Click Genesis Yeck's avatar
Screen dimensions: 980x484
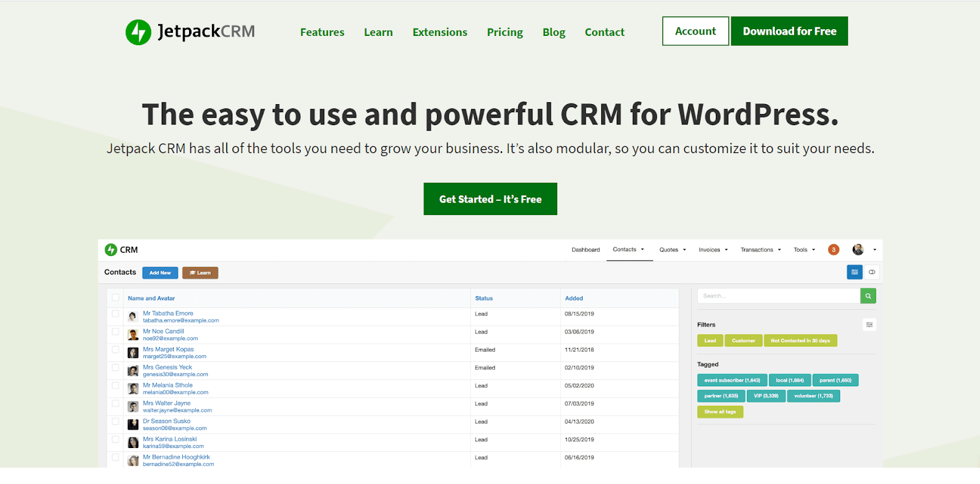(x=133, y=371)
